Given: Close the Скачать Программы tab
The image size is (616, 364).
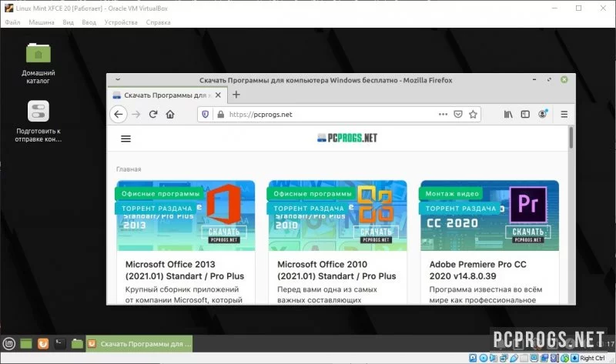Looking at the screenshot, I should (x=218, y=95).
